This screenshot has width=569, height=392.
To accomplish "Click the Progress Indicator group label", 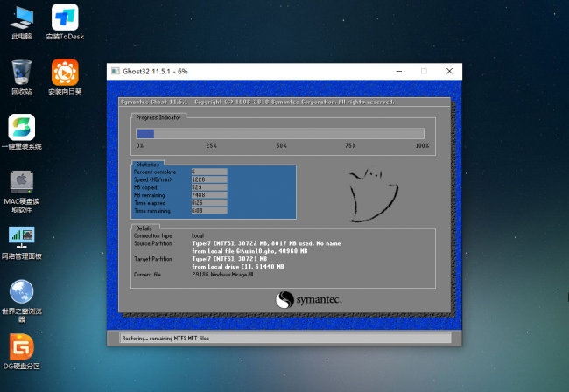I will click(x=158, y=117).
